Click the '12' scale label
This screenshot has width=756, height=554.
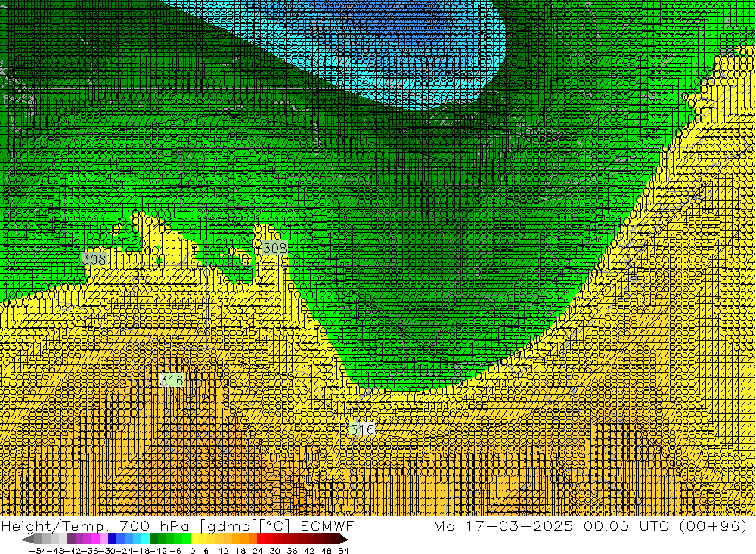[x=223, y=551]
